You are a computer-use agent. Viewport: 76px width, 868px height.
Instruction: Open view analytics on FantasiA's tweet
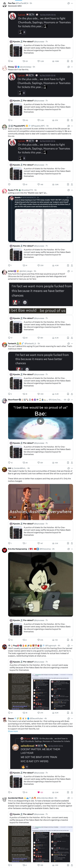[55, 394]
